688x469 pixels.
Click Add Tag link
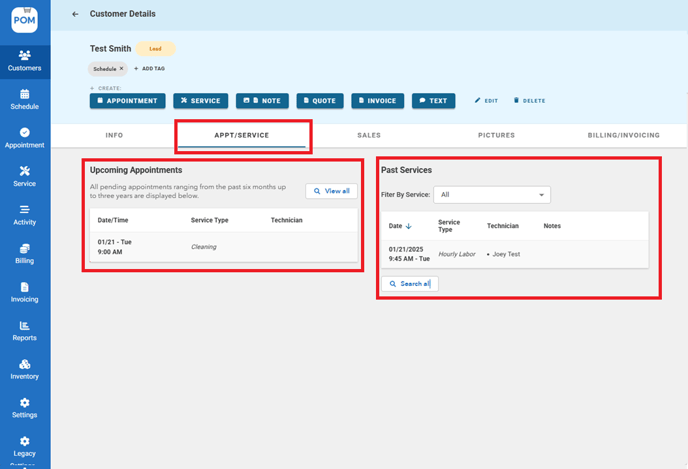150,69
